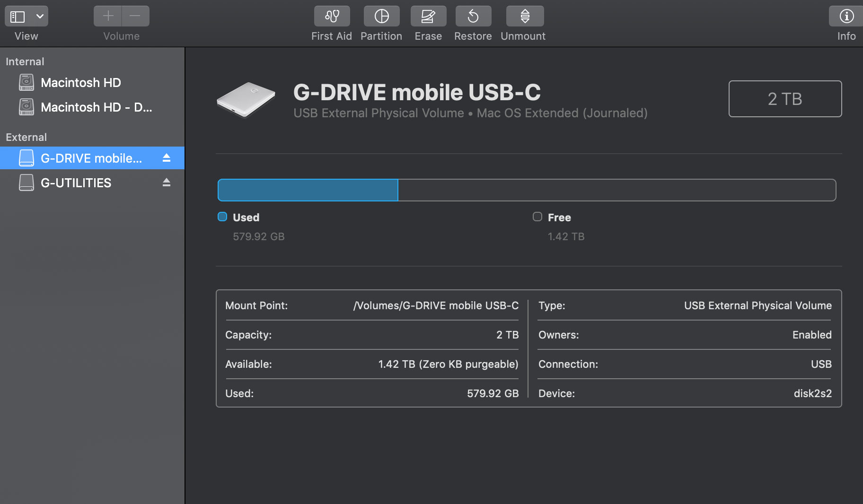Click the Available label in table
The height and width of the screenshot is (504, 863).
pyautogui.click(x=248, y=364)
